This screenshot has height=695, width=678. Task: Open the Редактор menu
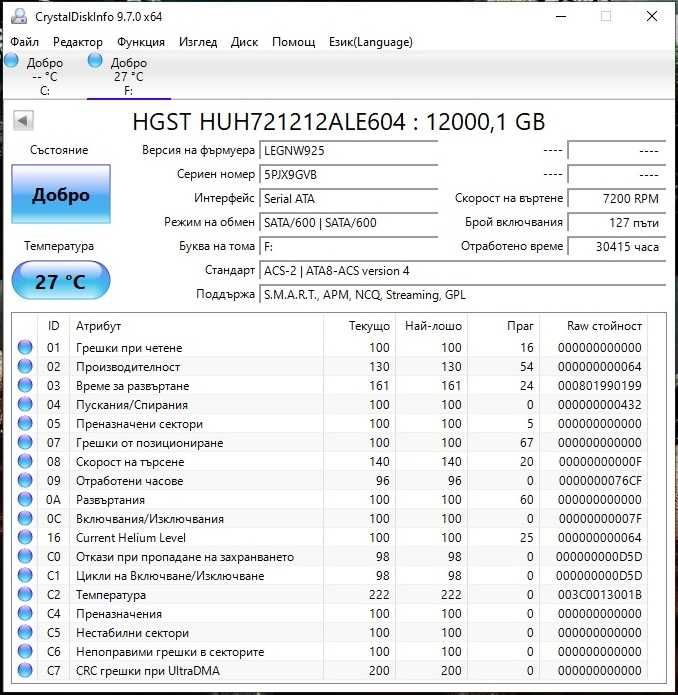(78, 42)
